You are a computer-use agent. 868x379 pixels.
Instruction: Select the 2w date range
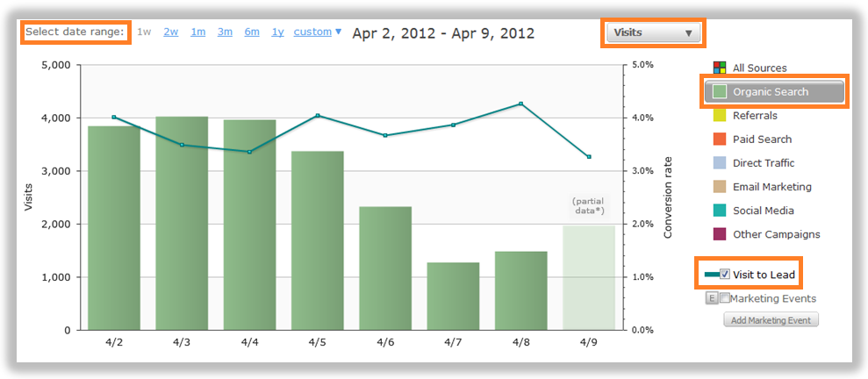[x=170, y=32]
